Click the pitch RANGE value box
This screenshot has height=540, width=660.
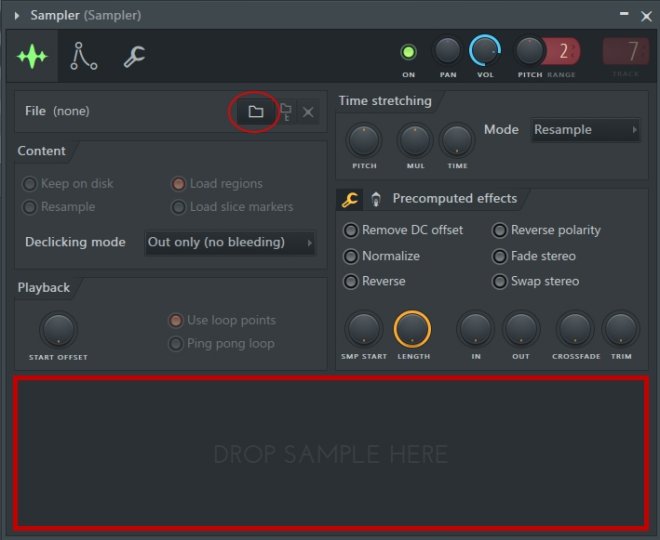564,51
